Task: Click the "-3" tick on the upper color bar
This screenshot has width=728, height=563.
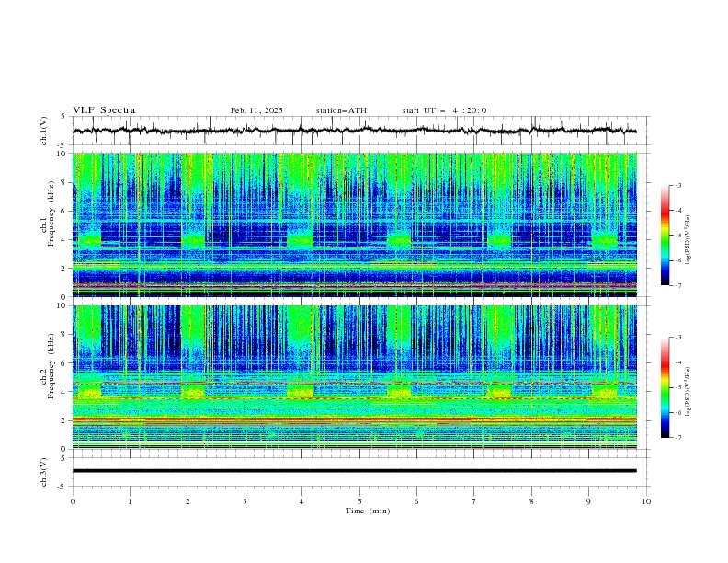Action: point(677,185)
